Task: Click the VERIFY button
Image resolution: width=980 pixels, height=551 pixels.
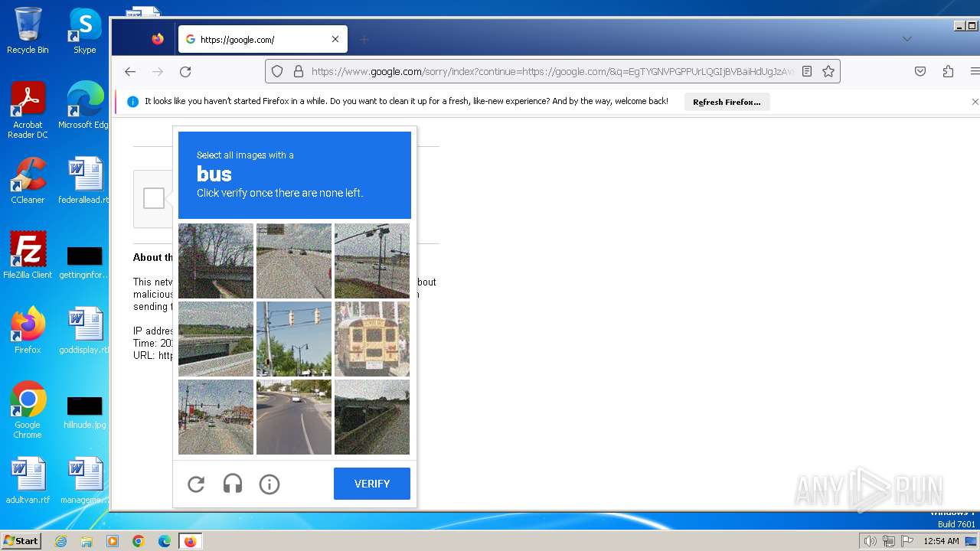Action: coord(372,484)
